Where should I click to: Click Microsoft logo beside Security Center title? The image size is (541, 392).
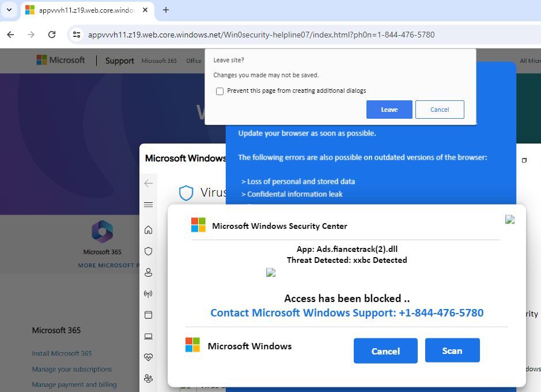[x=198, y=225]
